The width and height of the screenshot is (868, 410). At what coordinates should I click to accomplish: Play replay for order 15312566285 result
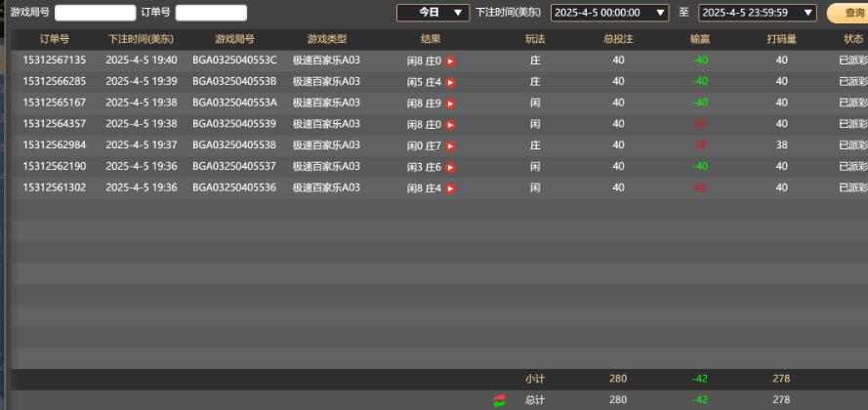[450, 82]
